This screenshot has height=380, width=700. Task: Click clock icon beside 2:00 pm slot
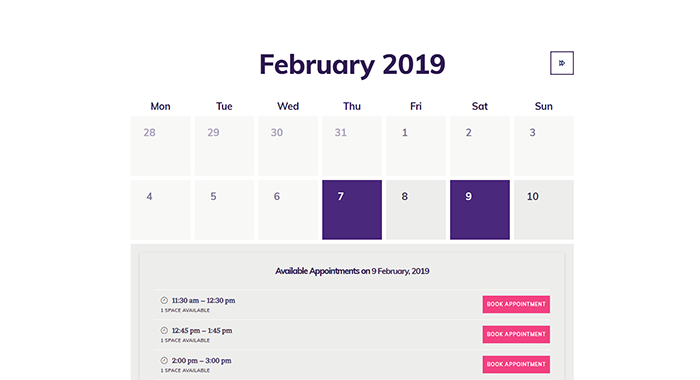click(164, 360)
